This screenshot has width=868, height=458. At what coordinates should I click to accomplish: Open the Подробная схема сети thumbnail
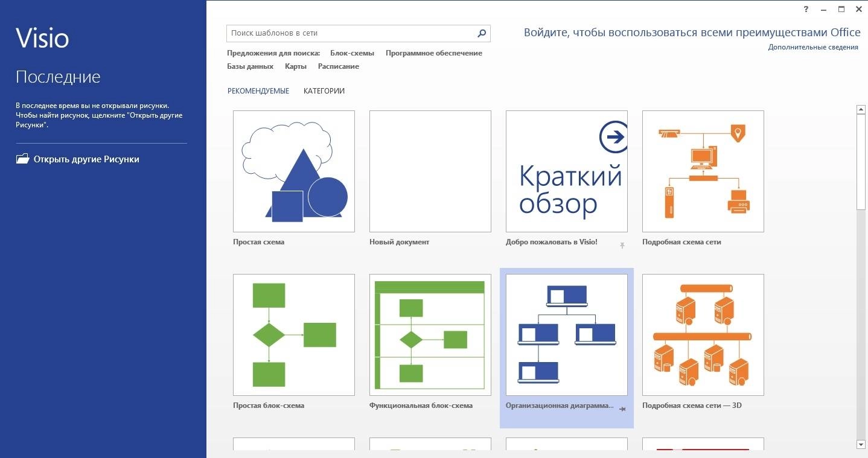703,171
